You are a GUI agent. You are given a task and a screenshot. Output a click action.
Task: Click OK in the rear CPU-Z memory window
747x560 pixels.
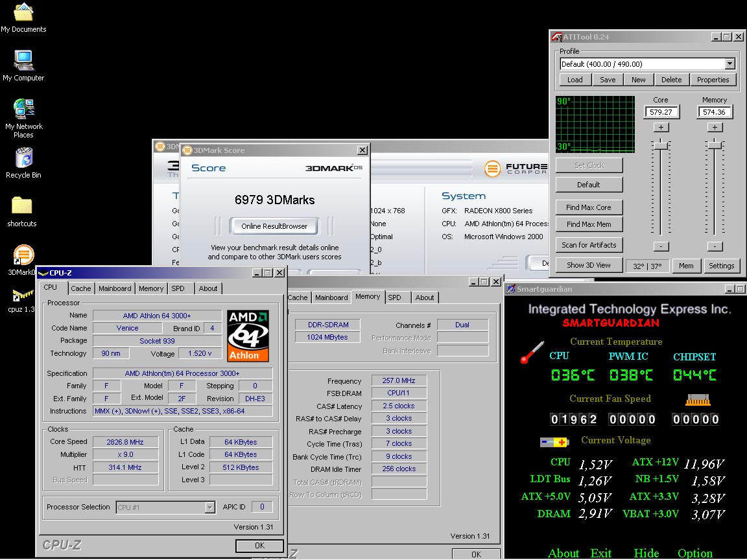pyautogui.click(x=477, y=554)
